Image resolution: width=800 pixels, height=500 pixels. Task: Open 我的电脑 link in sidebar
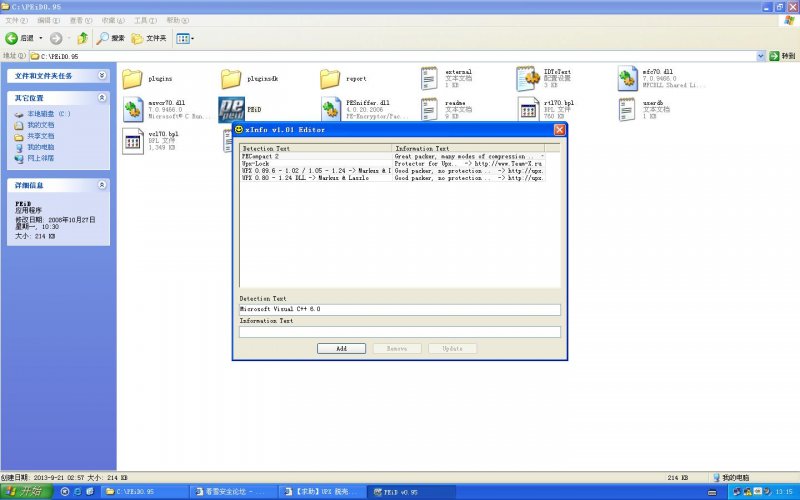click(34, 147)
